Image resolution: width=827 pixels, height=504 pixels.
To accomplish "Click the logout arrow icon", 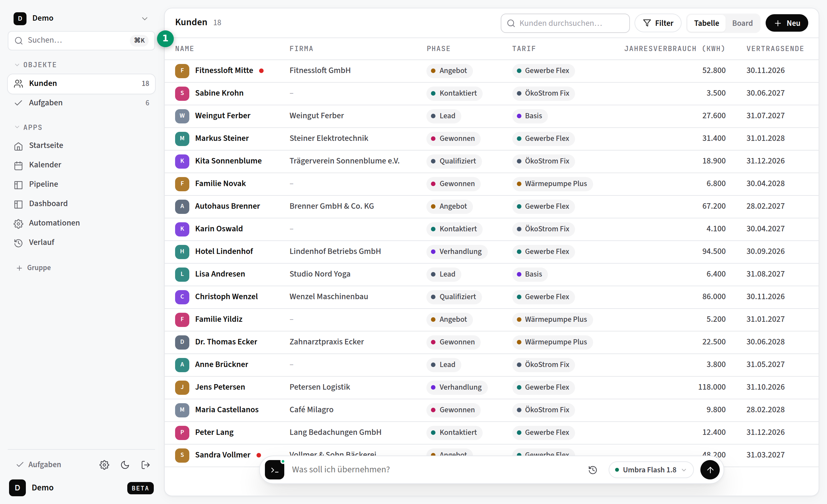I will point(146,465).
